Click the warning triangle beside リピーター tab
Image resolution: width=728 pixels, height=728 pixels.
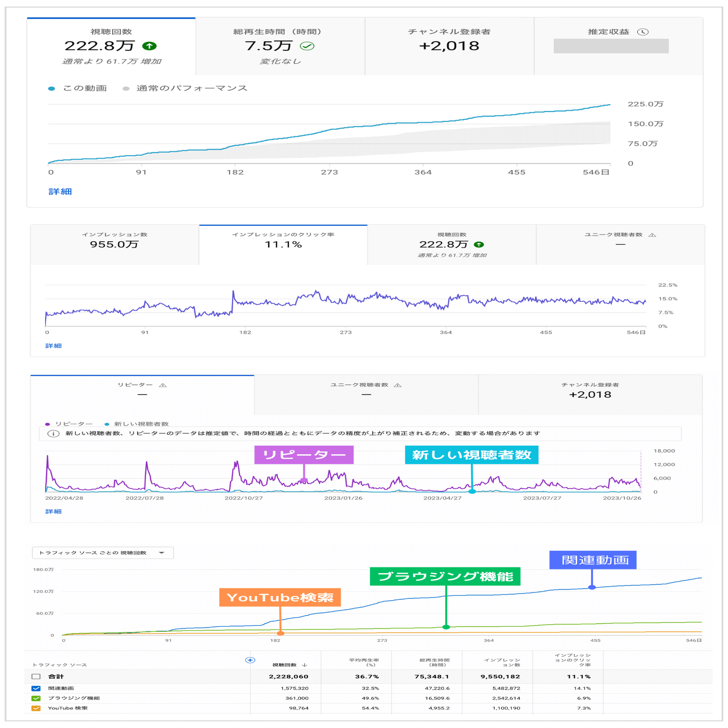(x=163, y=385)
